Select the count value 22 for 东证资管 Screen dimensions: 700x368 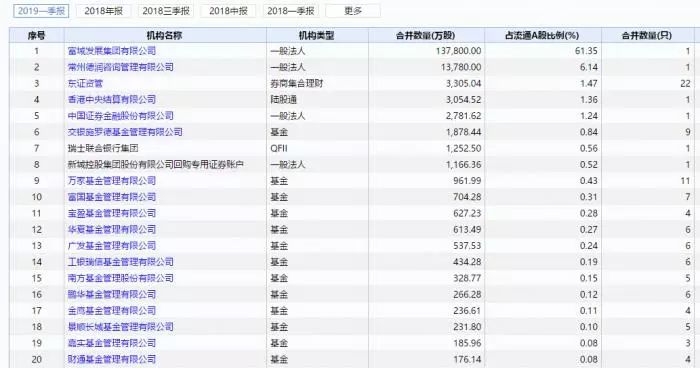685,84
